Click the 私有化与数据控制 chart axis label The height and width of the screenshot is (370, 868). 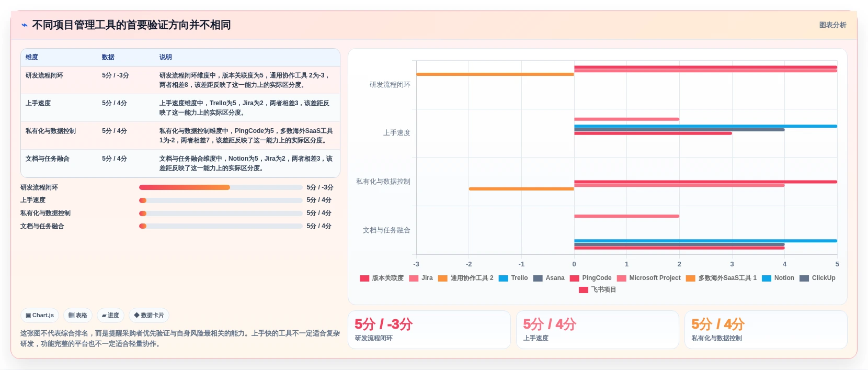click(x=383, y=182)
